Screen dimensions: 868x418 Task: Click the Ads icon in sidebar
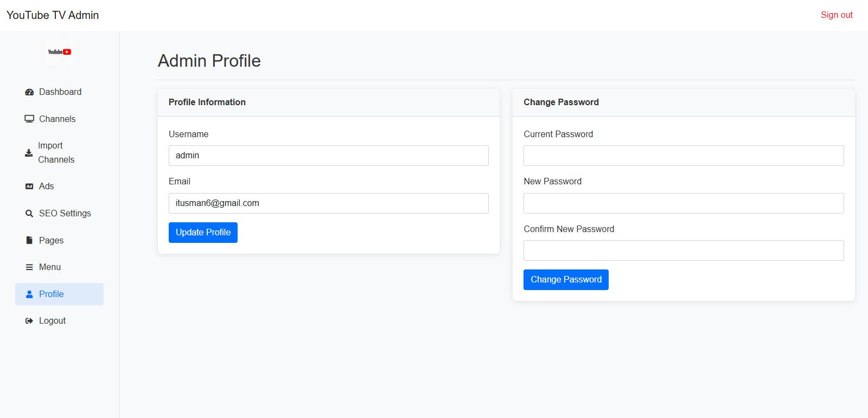pyautogui.click(x=29, y=187)
